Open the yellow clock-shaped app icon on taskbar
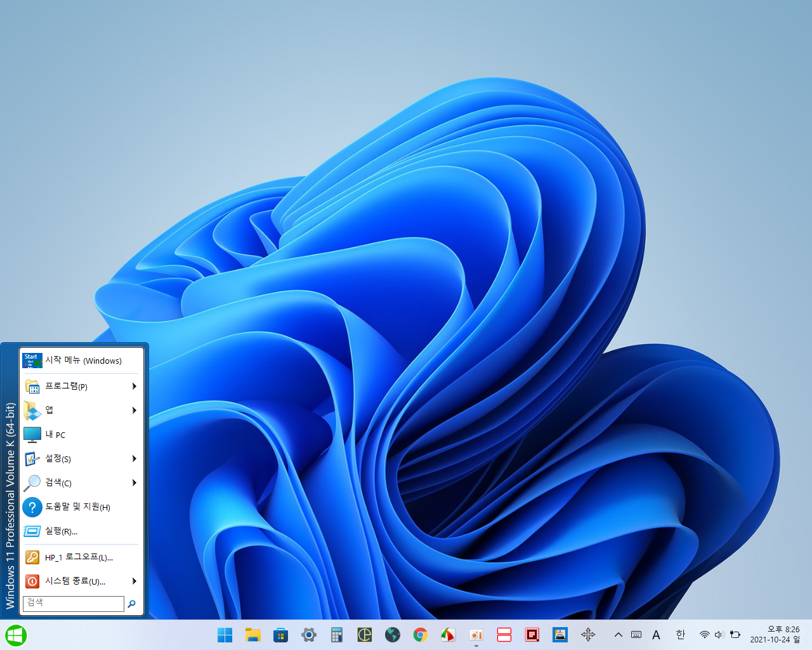The height and width of the screenshot is (650, 812). click(x=365, y=635)
